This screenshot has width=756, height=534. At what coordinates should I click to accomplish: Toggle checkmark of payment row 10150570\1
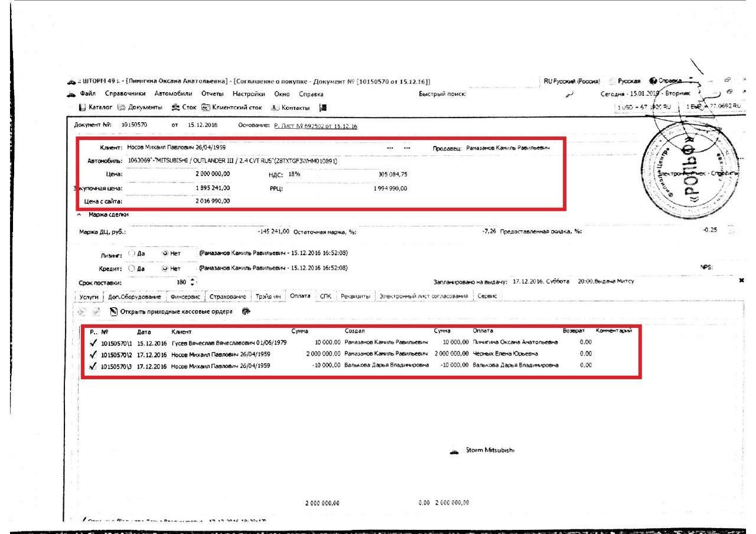click(93, 343)
